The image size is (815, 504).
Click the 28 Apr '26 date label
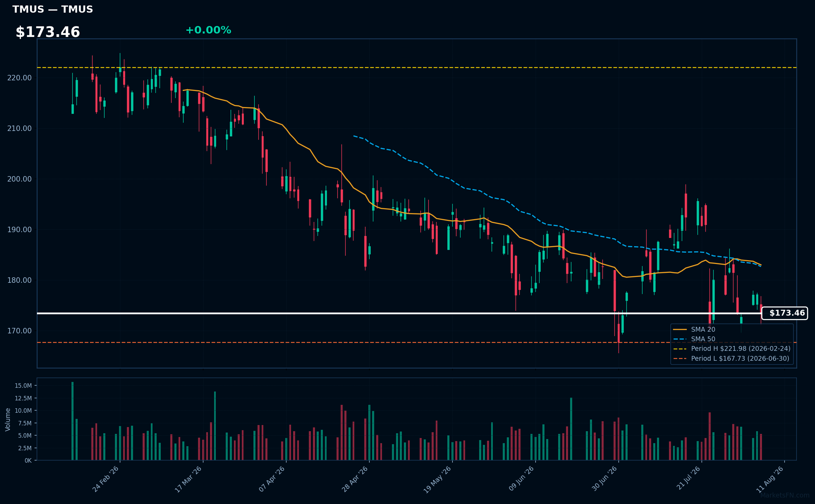tap(355, 479)
